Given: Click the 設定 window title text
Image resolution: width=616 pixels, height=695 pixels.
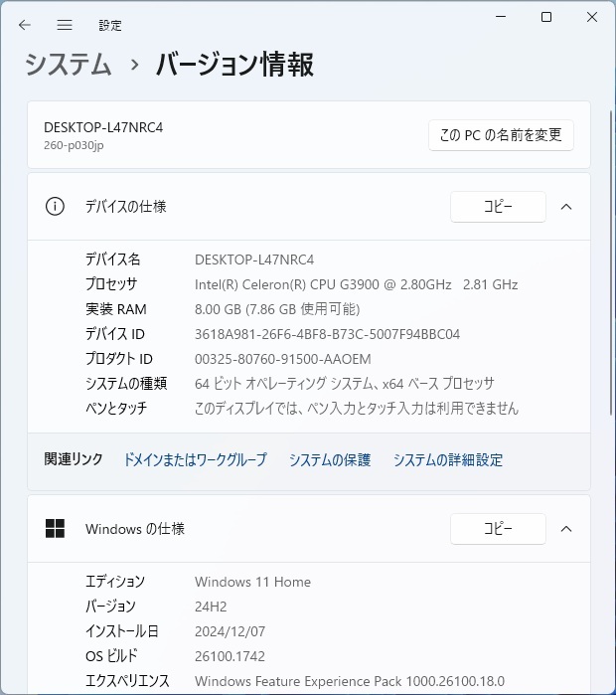Looking at the screenshot, I should point(110,25).
